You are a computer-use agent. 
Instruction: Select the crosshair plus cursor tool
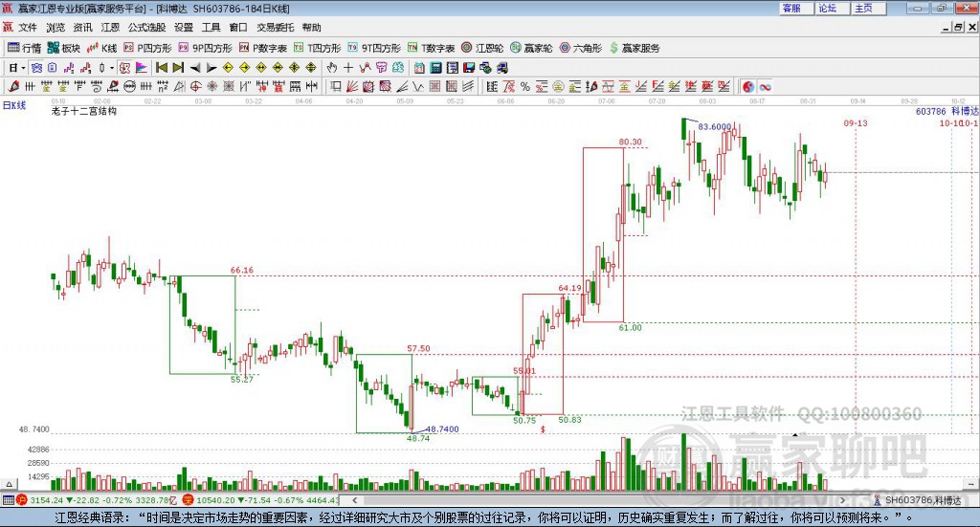pyautogui.click(x=348, y=68)
